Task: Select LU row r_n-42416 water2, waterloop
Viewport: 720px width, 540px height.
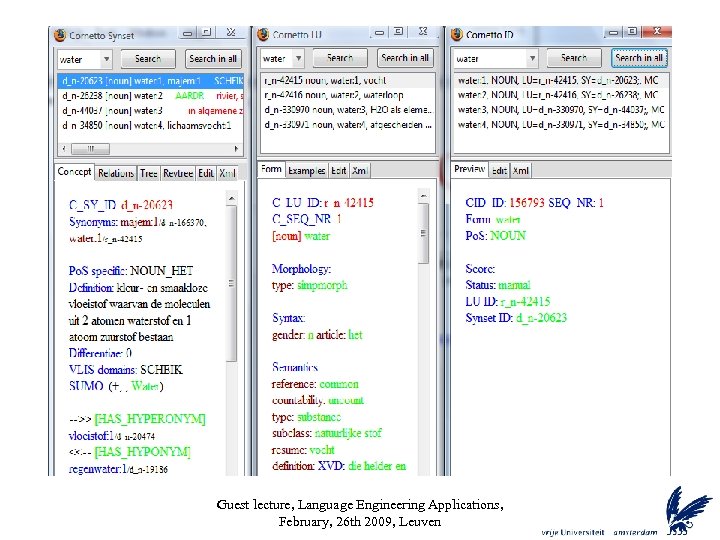Action: coord(348,95)
